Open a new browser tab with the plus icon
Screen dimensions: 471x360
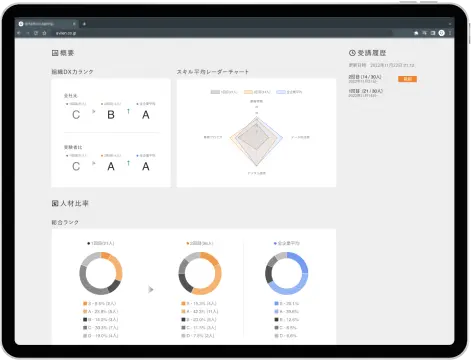coord(84,24)
